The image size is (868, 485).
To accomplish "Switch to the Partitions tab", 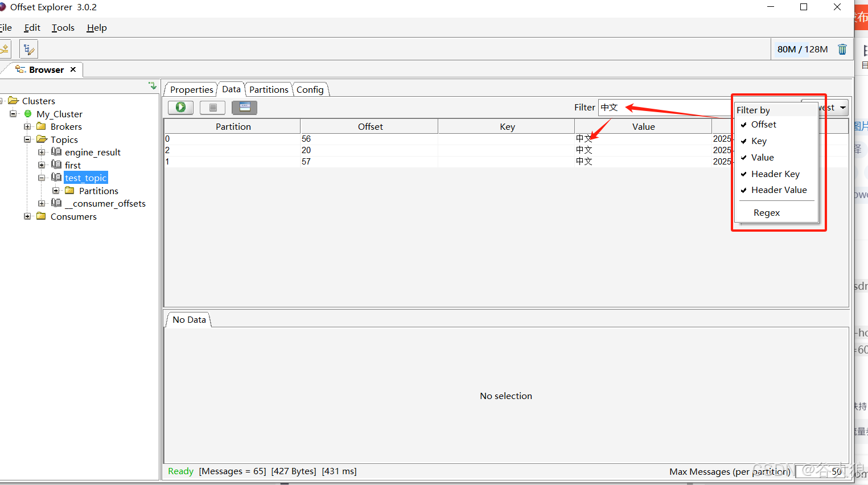I will click(269, 90).
